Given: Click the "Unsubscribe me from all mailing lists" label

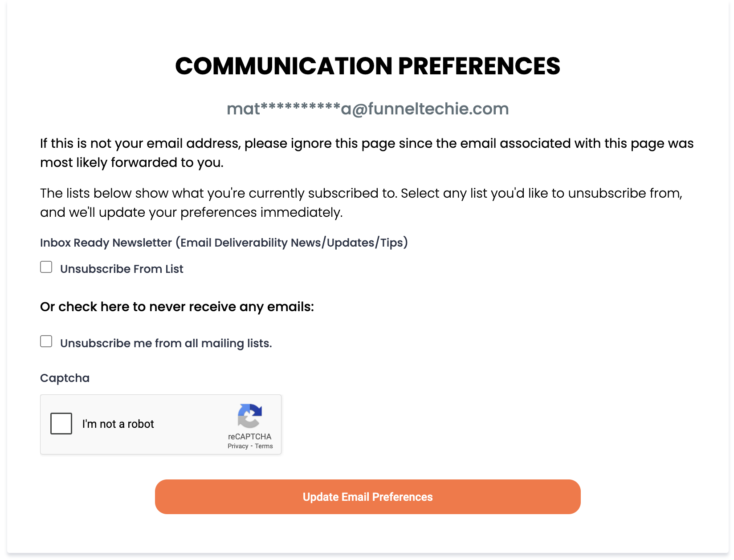Looking at the screenshot, I should pos(166,343).
